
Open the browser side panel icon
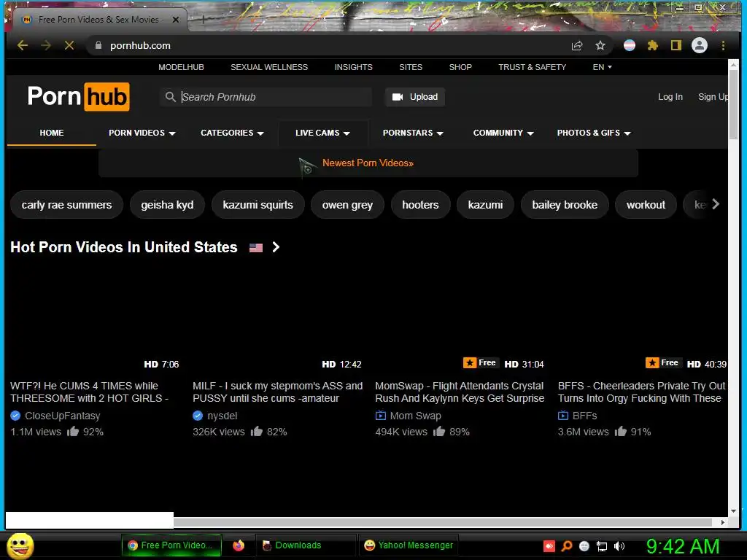pyautogui.click(x=676, y=45)
